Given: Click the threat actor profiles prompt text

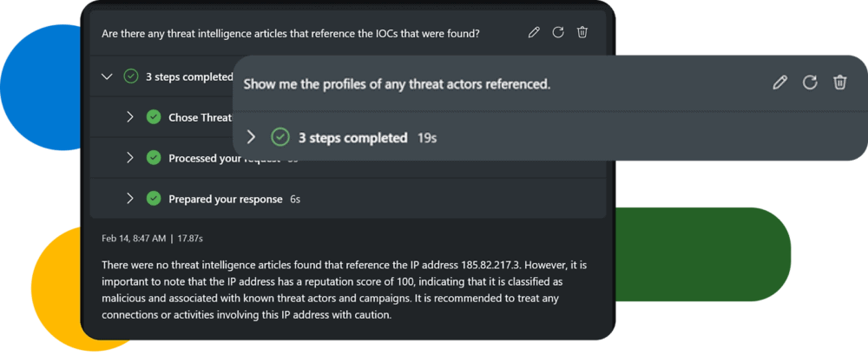Looking at the screenshot, I should [397, 85].
